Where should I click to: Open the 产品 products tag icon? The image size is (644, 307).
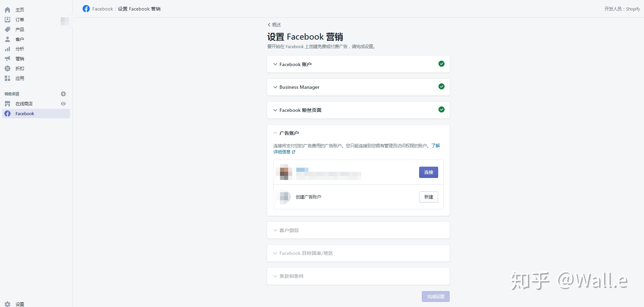[7, 29]
